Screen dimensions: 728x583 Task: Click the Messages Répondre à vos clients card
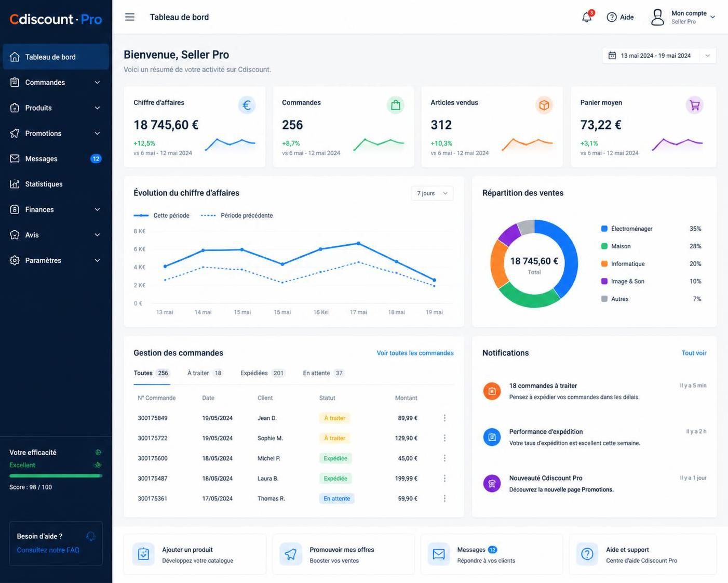pyautogui.click(x=492, y=554)
